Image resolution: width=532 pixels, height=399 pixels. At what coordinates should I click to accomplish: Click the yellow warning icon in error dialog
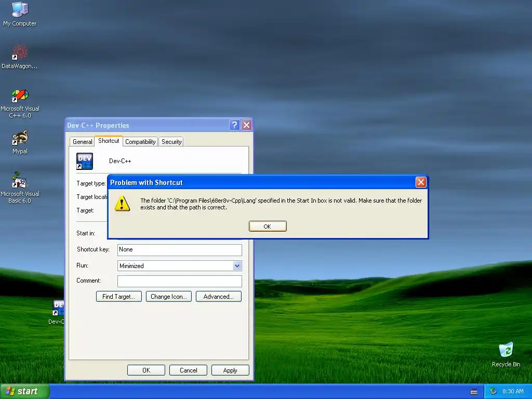click(x=122, y=204)
